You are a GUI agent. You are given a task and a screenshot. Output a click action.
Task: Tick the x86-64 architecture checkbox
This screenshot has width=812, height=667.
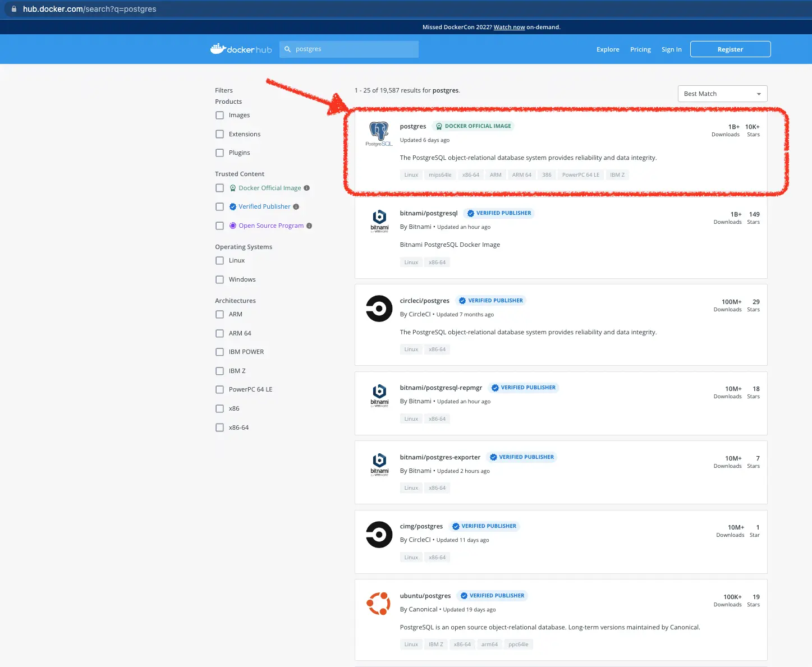coord(220,427)
